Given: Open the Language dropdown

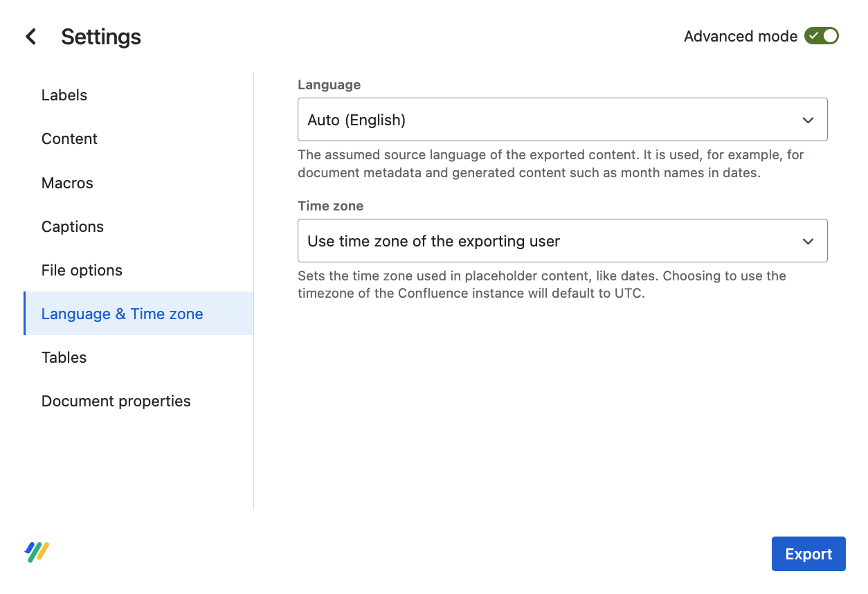Looking at the screenshot, I should 562,120.
